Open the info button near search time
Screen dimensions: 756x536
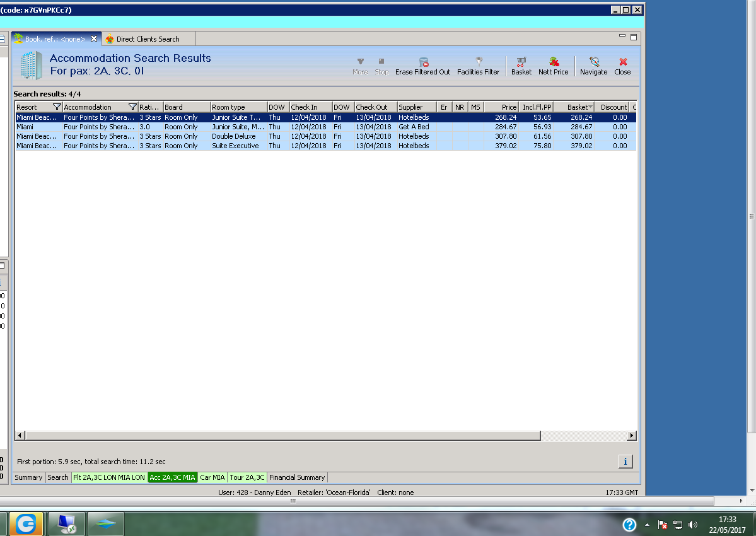pyautogui.click(x=625, y=462)
